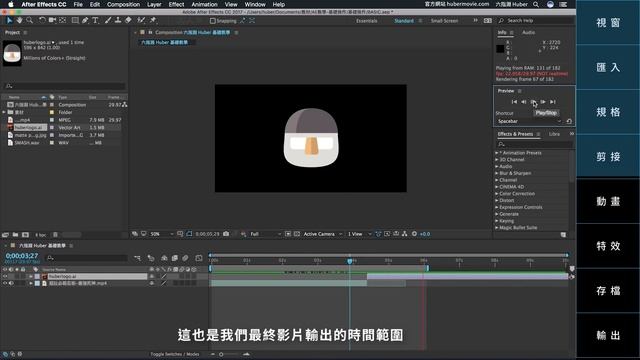Select the Pan Behind anchor tool
The image size is (640, 360).
tap(62, 20)
